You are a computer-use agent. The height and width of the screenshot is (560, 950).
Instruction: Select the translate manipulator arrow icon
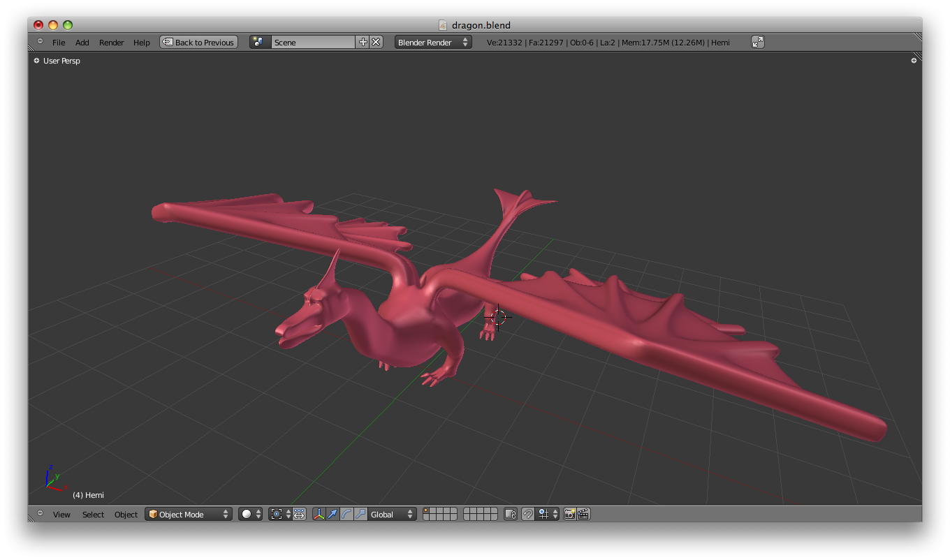[x=333, y=514]
